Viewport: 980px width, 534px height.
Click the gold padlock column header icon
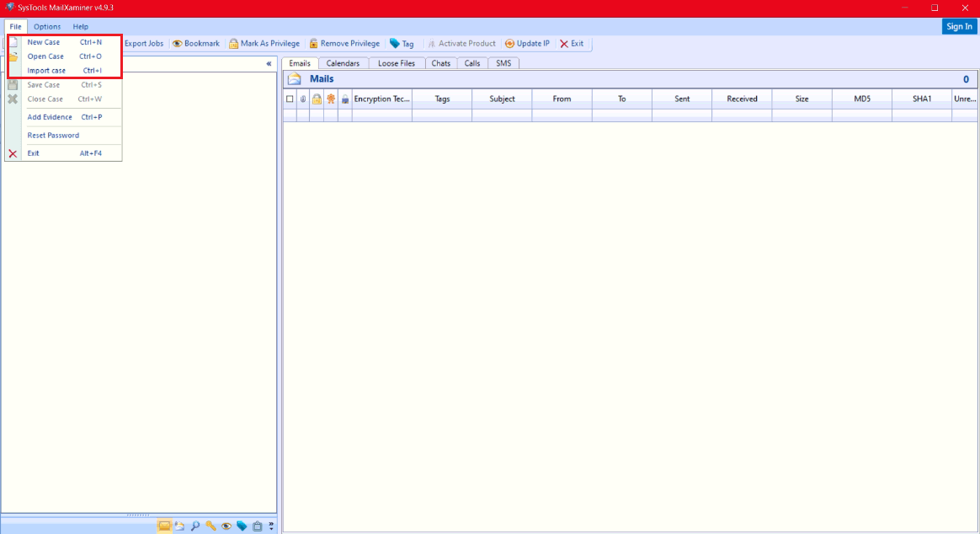click(317, 99)
